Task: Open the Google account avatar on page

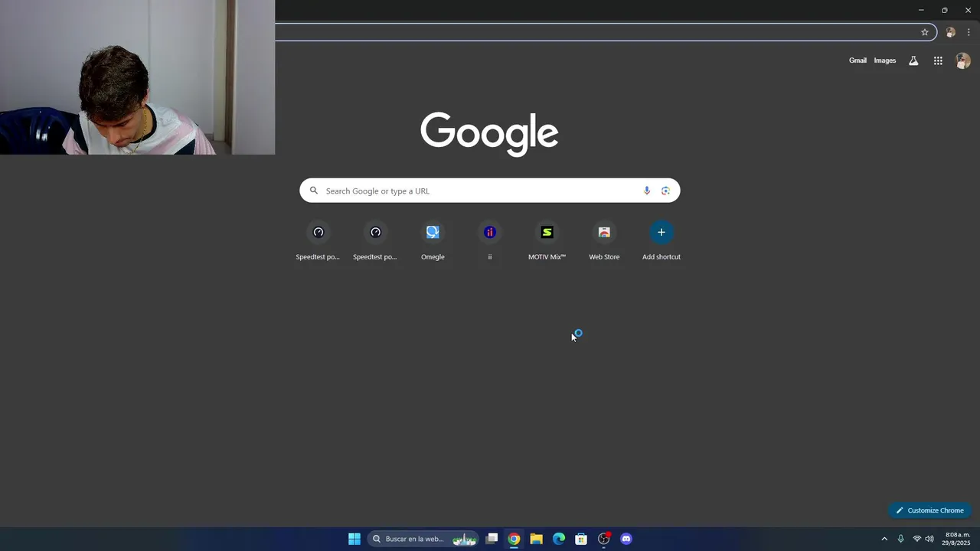Action: point(963,60)
